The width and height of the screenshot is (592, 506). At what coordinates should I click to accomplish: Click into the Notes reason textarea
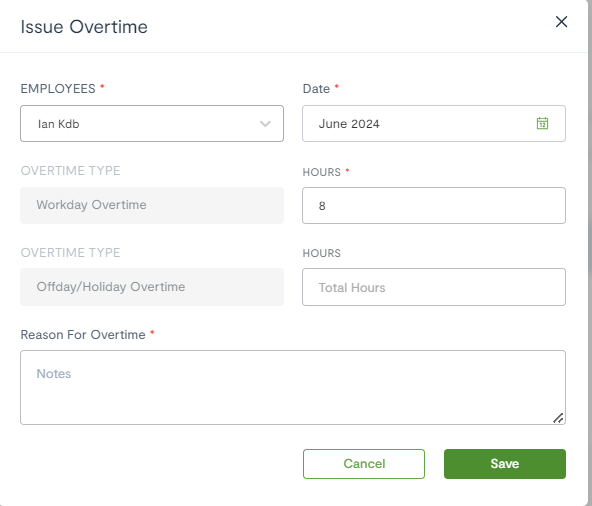pos(293,387)
